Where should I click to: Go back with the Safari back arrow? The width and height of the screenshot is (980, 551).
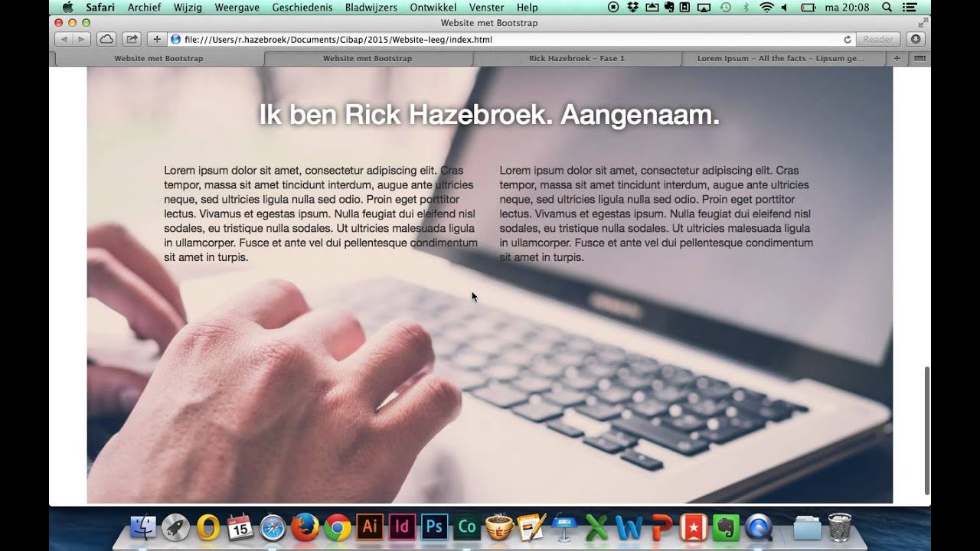click(x=64, y=39)
